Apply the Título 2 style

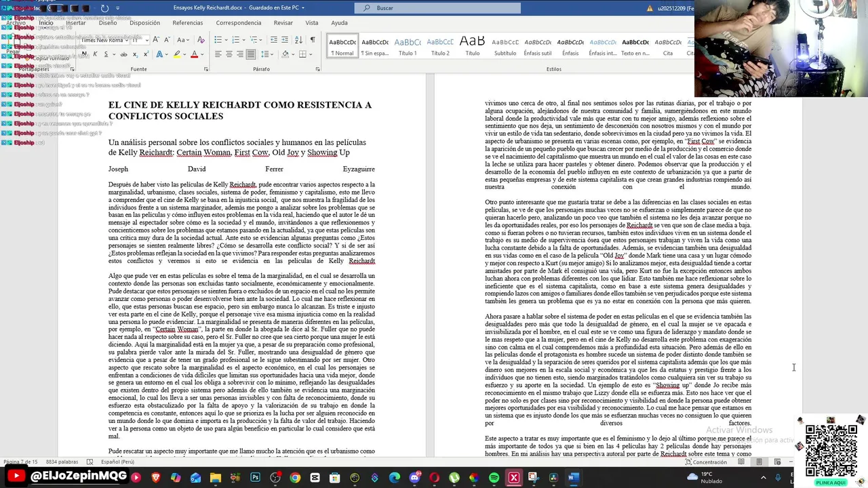(440, 46)
